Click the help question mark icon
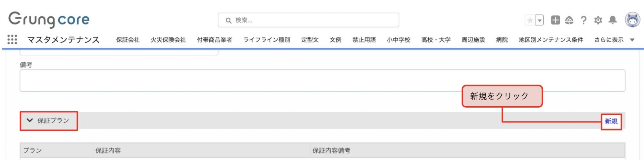 tap(584, 20)
